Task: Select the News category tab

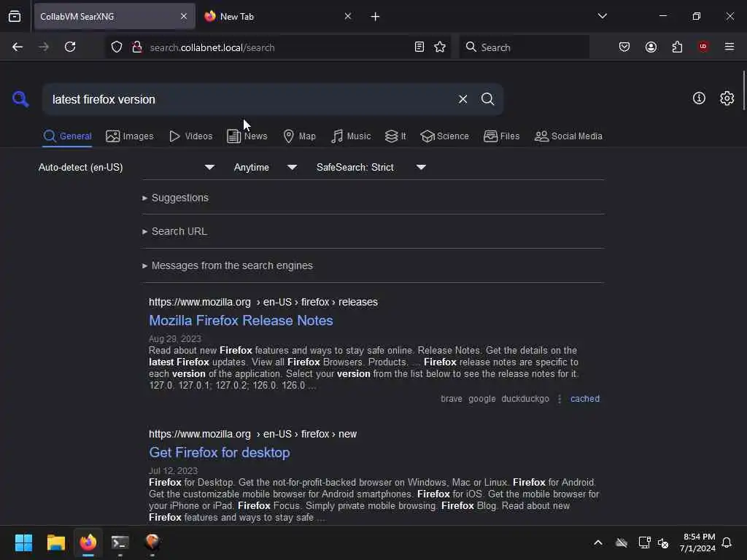Action: pyautogui.click(x=247, y=136)
